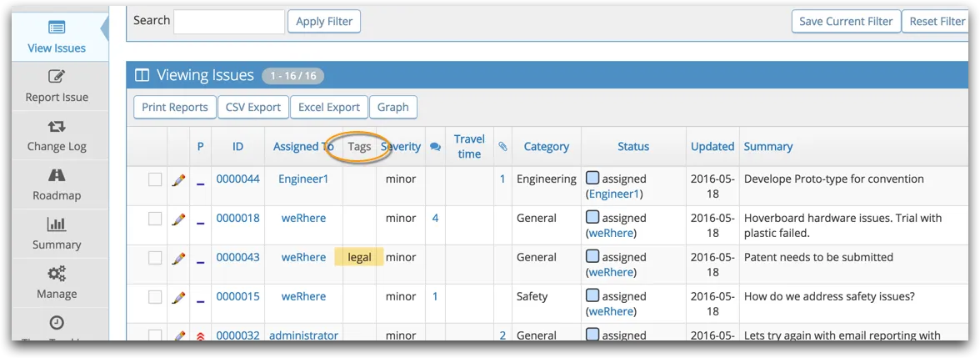Edit issue 0000015 with pencil icon
980x358 pixels.
[178, 297]
